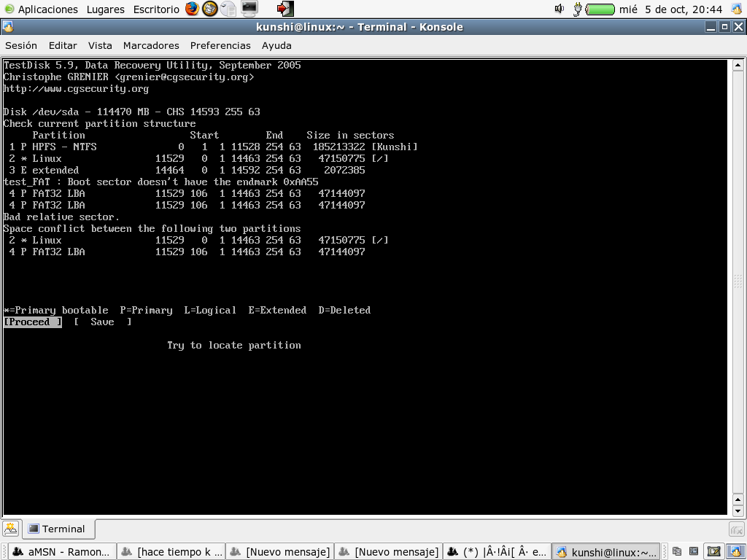
Task: Switch to aMSN - Ramon taskbar window
Action: click(x=63, y=551)
